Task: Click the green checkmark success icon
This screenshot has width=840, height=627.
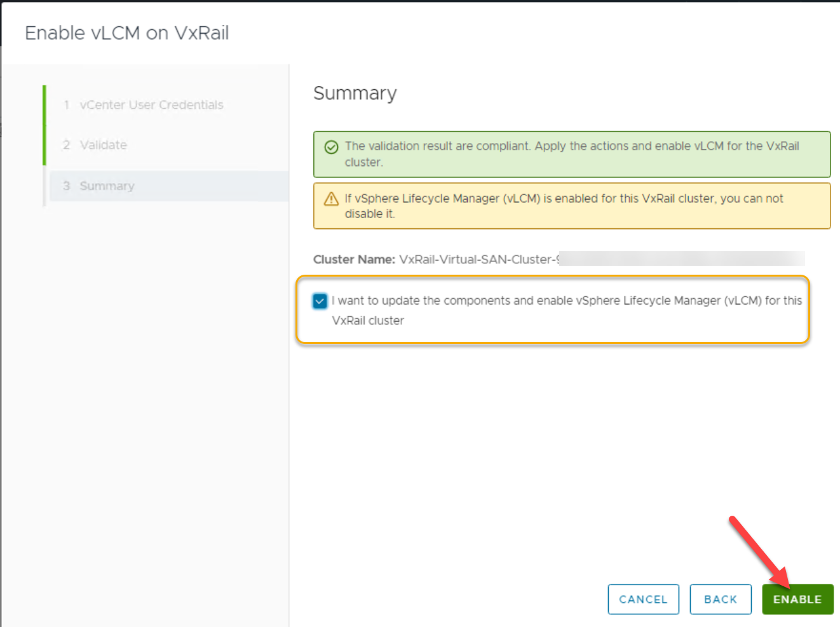Action: (331, 148)
